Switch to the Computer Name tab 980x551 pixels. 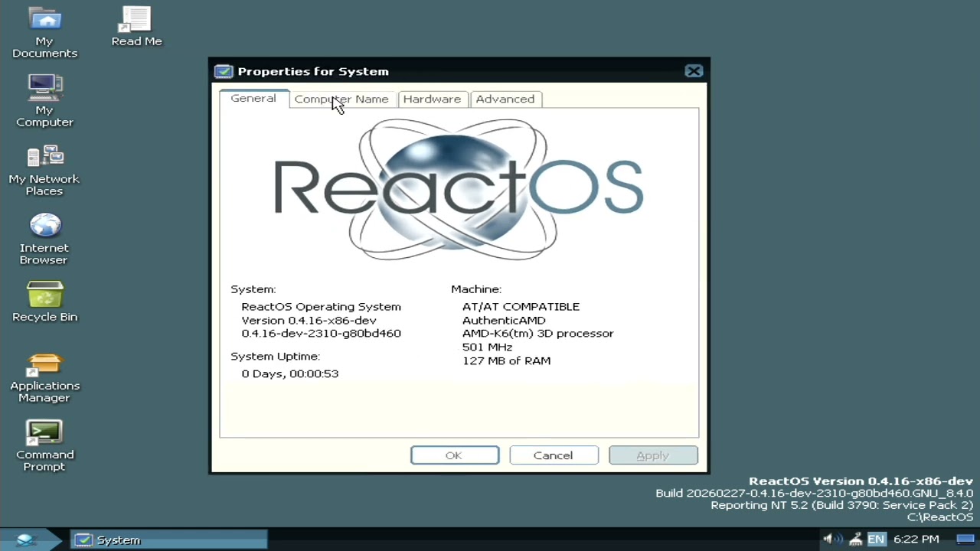[x=341, y=99]
